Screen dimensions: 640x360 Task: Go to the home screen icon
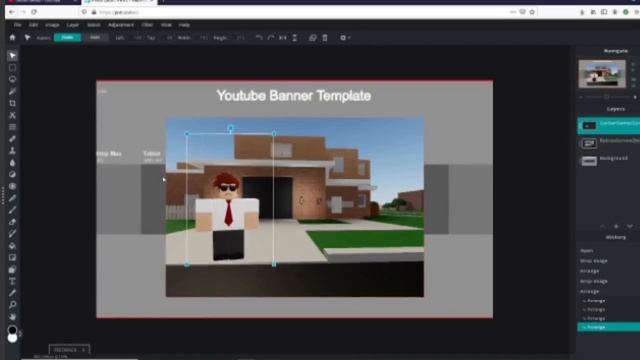pos(12,38)
